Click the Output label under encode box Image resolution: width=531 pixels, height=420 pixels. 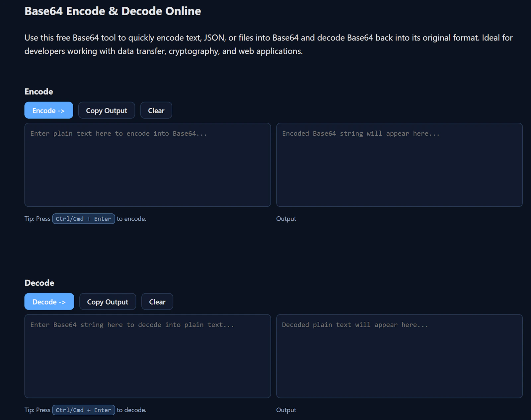(x=286, y=219)
